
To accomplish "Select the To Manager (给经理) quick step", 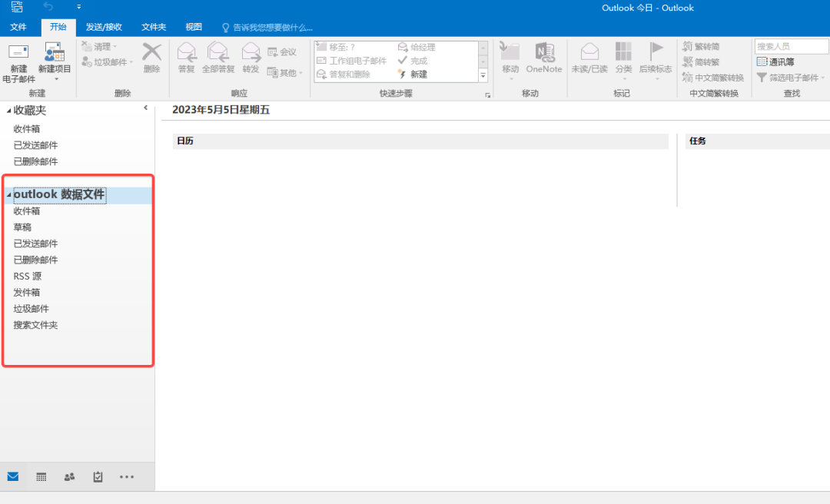I will click(417, 47).
